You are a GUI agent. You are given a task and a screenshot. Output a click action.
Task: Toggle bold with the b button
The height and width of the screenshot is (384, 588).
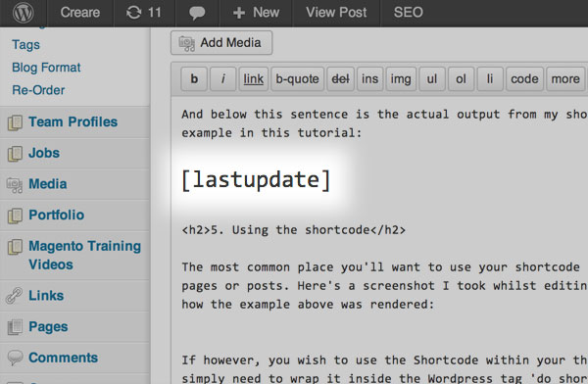click(194, 79)
